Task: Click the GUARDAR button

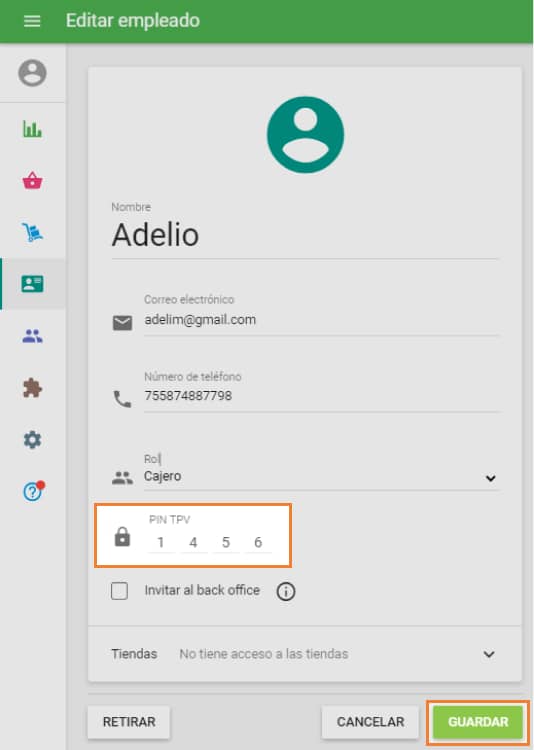Action: (478, 722)
